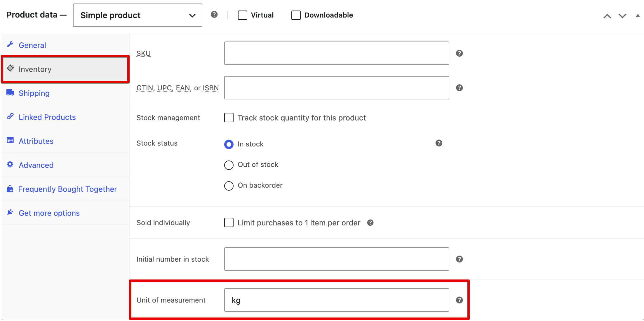The image size is (644, 321).
Task: Open the Get more options tab
Action: (66, 213)
